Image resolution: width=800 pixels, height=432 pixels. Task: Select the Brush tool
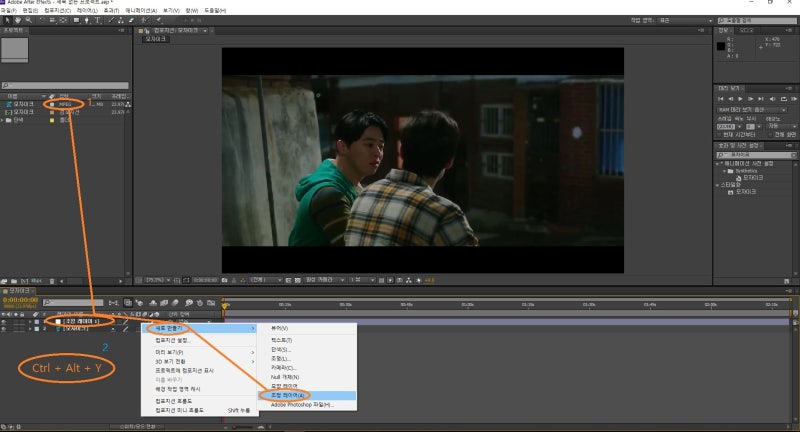tap(111, 20)
